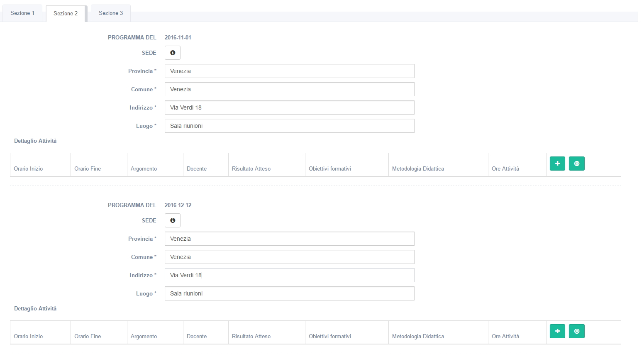
Task: Open the Sezione 3 tab
Action: [111, 13]
